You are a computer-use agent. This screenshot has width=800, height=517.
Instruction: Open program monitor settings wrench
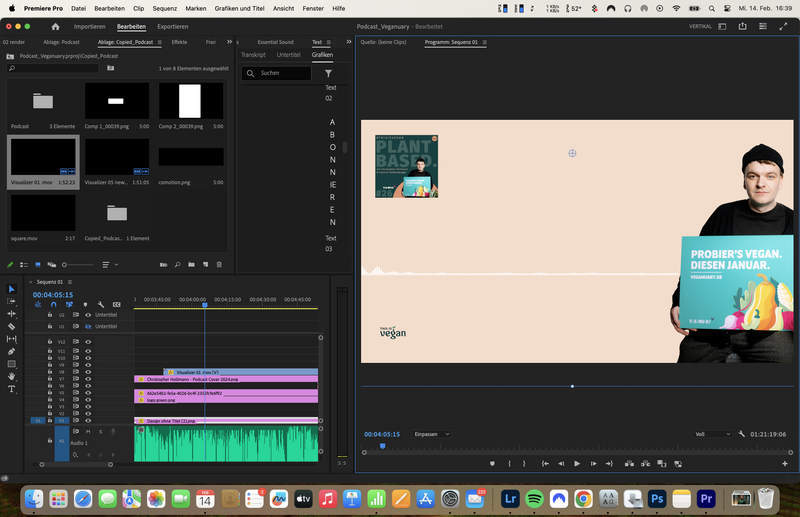click(x=742, y=434)
